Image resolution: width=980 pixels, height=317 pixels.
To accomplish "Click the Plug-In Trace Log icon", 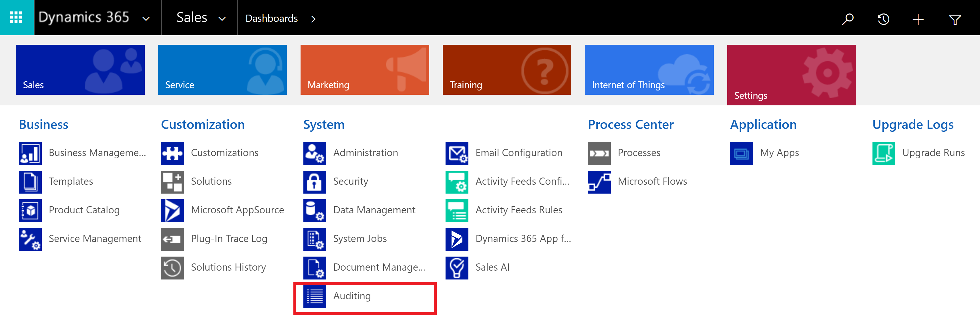I will [172, 239].
